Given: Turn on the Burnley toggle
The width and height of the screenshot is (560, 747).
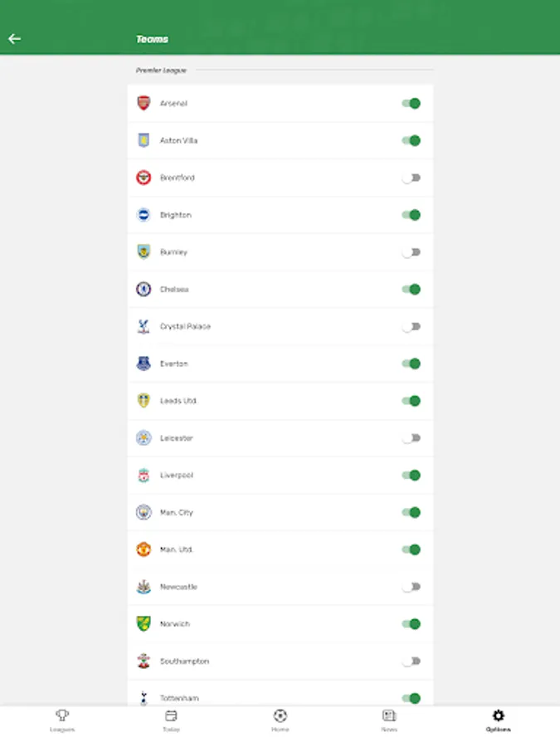Looking at the screenshot, I should pyautogui.click(x=411, y=251).
